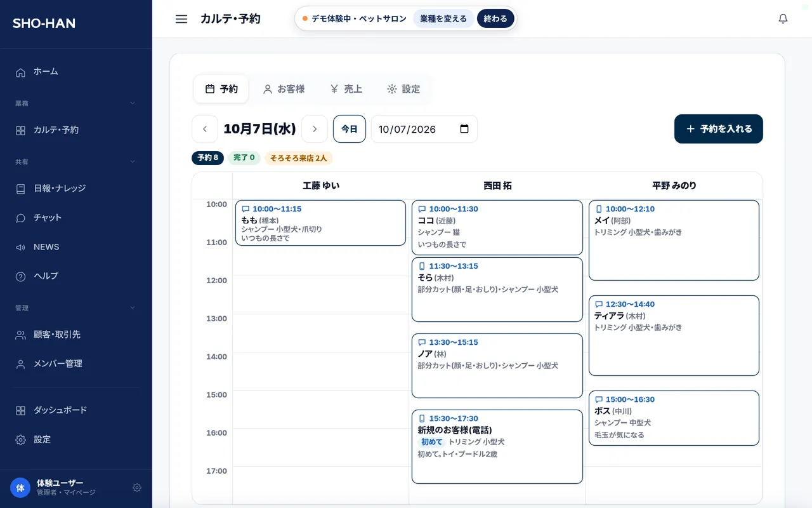Open ノア (林) appointment card
This screenshot has width=812, height=508.
[497, 366]
